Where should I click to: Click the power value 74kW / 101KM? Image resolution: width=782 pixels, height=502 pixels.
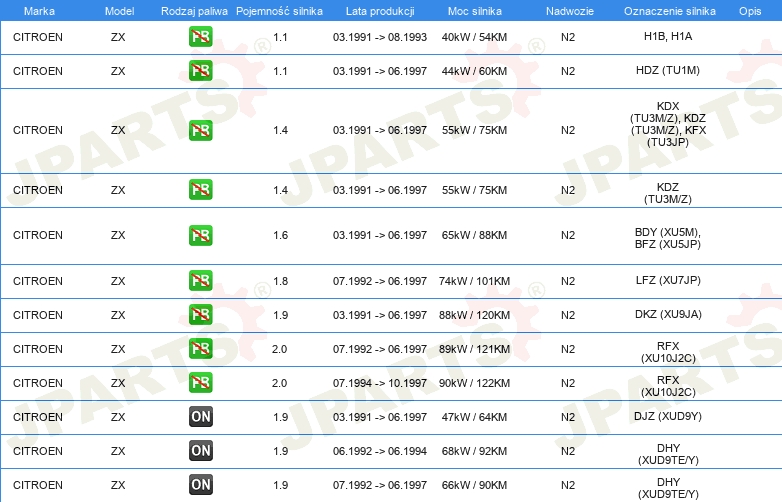(474, 281)
